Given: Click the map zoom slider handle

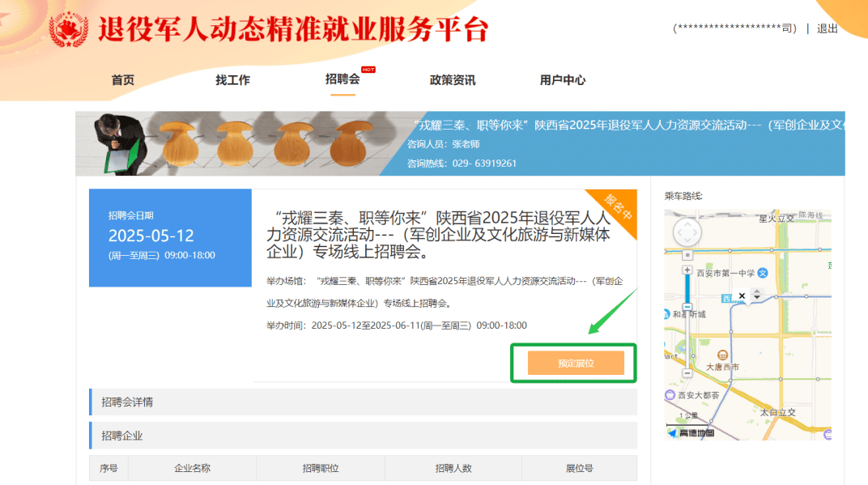Looking at the screenshot, I should pyautogui.click(x=687, y=307).
